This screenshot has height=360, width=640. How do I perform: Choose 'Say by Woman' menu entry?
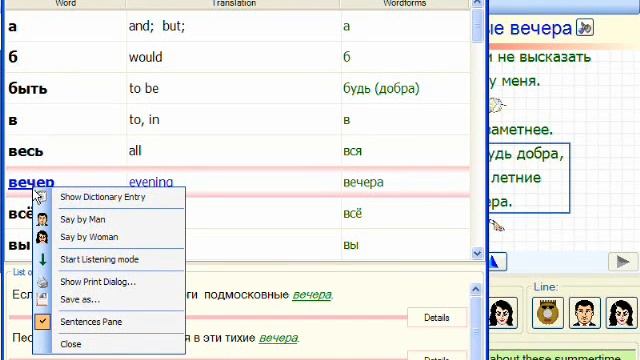coord(89,237)
